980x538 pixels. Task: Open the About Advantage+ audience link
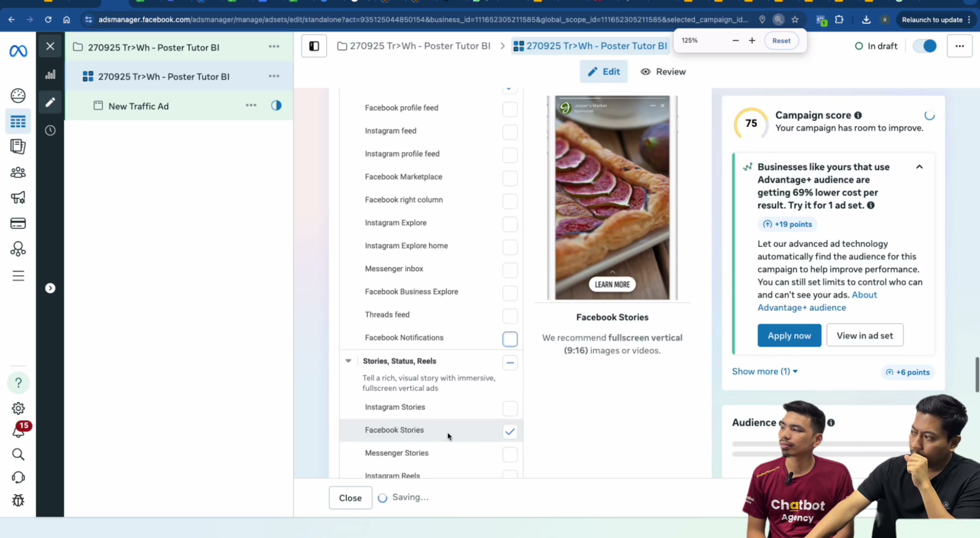tap(817, 301)
